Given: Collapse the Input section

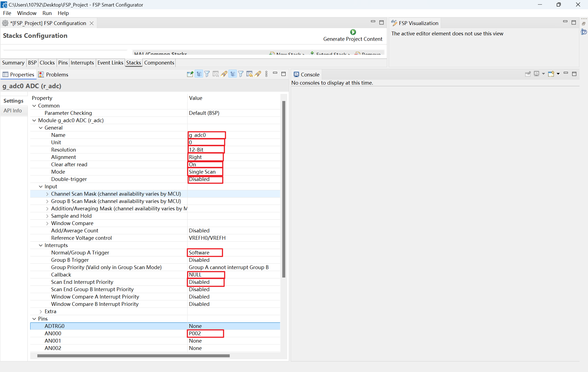Looking at the screenshot, I should [41, 186].
